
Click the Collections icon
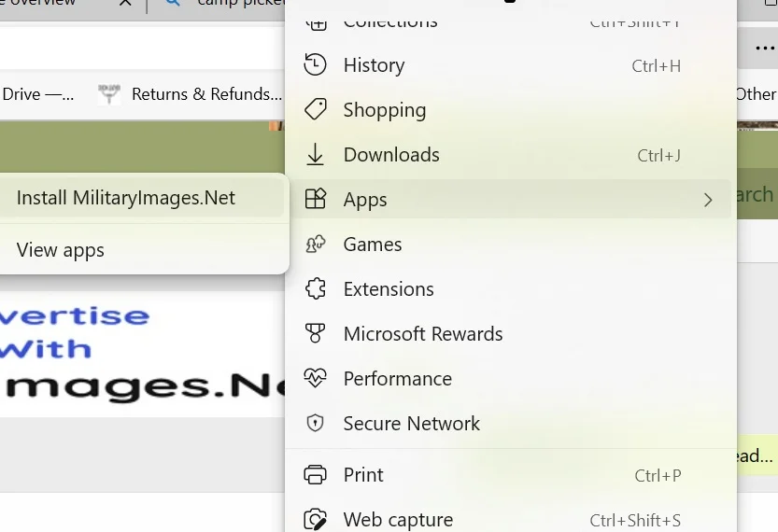click(x=316, y=22)
